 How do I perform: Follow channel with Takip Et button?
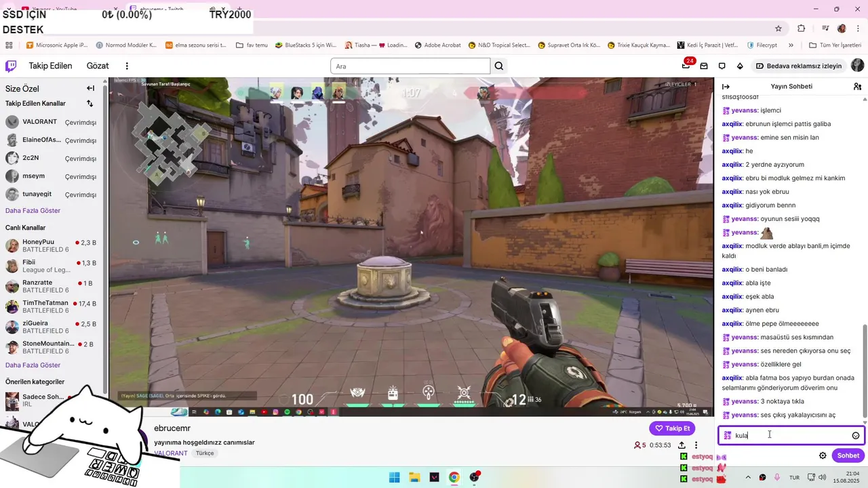[x=672, y=428]
